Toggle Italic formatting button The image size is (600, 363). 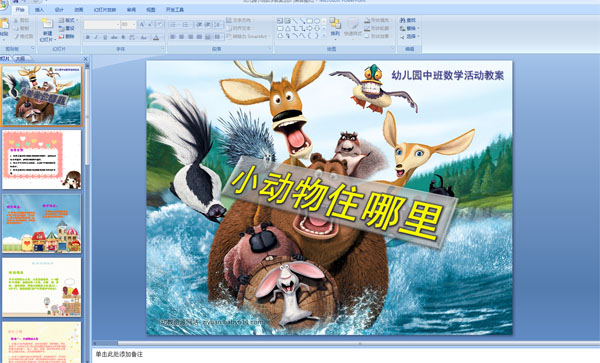[x=96, y=37]
